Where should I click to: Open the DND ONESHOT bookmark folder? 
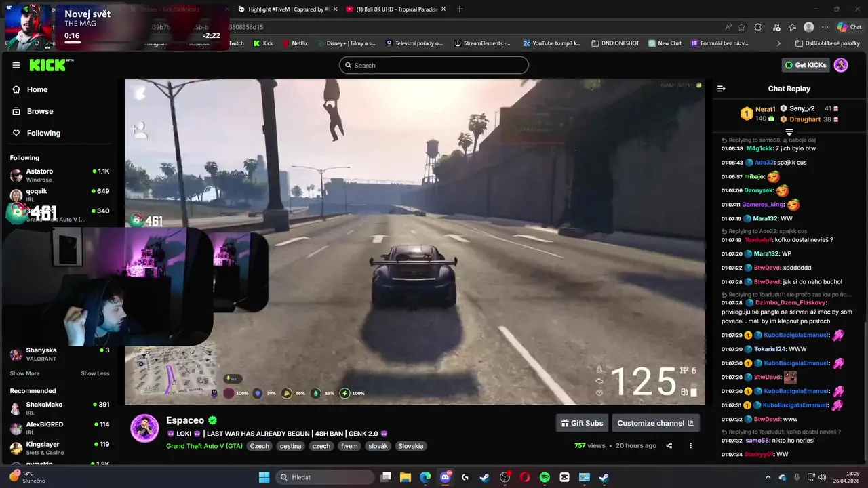(x=616, y=43)
